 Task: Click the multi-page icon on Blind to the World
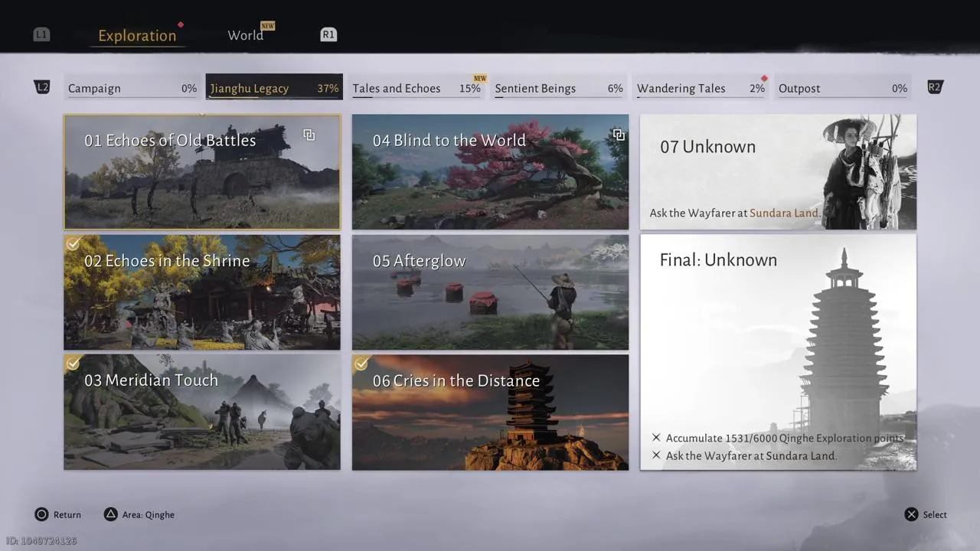619,135
